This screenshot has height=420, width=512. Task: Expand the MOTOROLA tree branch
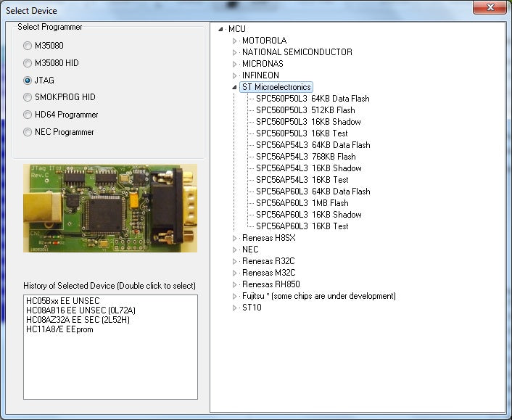pos(234,41)
